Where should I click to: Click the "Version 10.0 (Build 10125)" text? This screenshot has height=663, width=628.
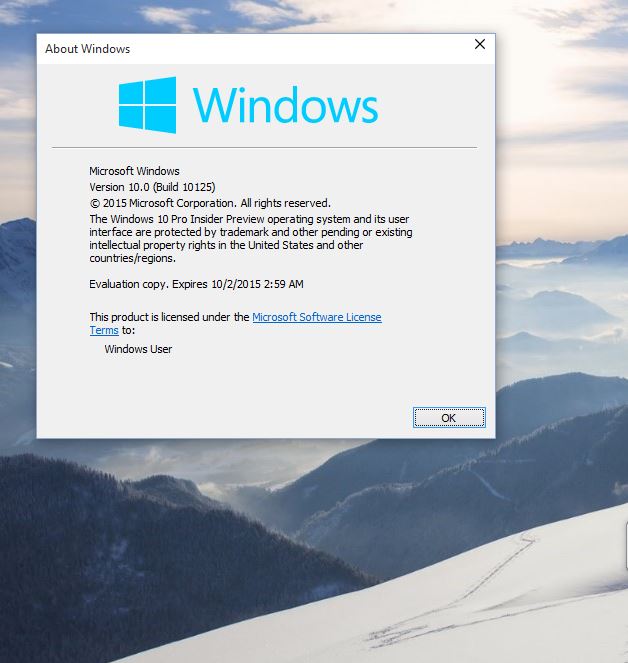(x=152, y=187)
